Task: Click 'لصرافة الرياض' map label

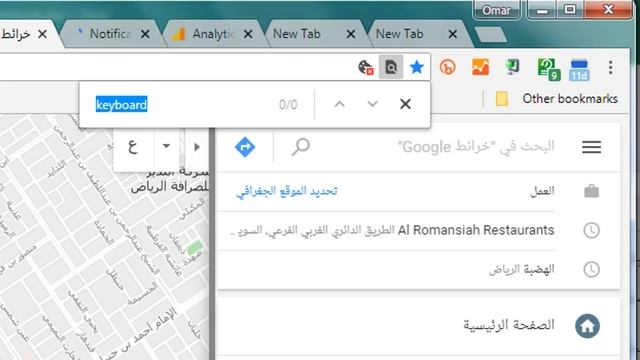Action: pyautogui.click(x=169, y=187)
